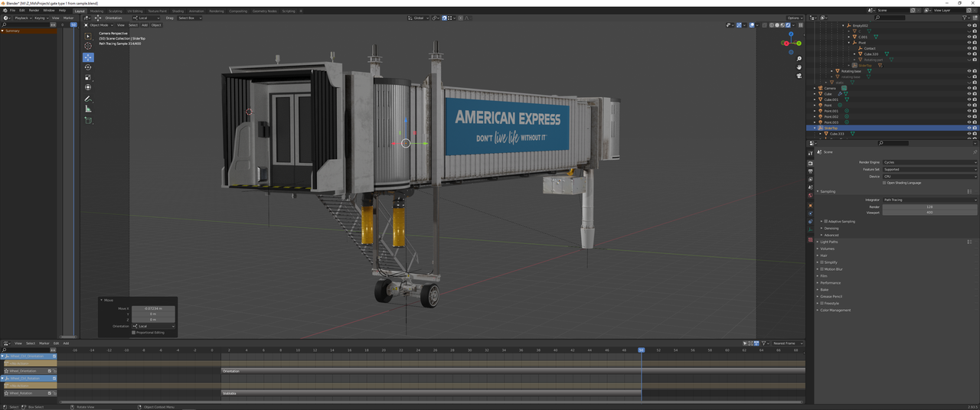Activate the Select Box tool icon
Image resolution: width=980 pixels, height=410 pixels.
(88, 36)
